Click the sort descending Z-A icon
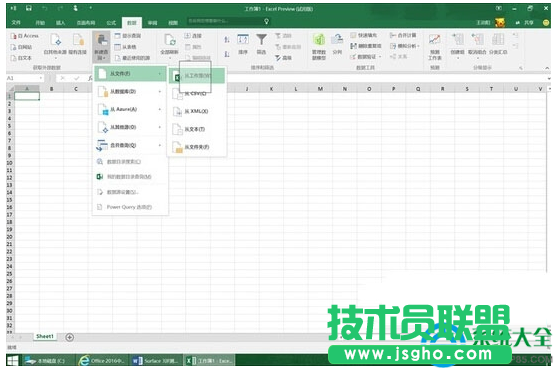This screenshot has height=370, width=555. [x=227, y=54]
